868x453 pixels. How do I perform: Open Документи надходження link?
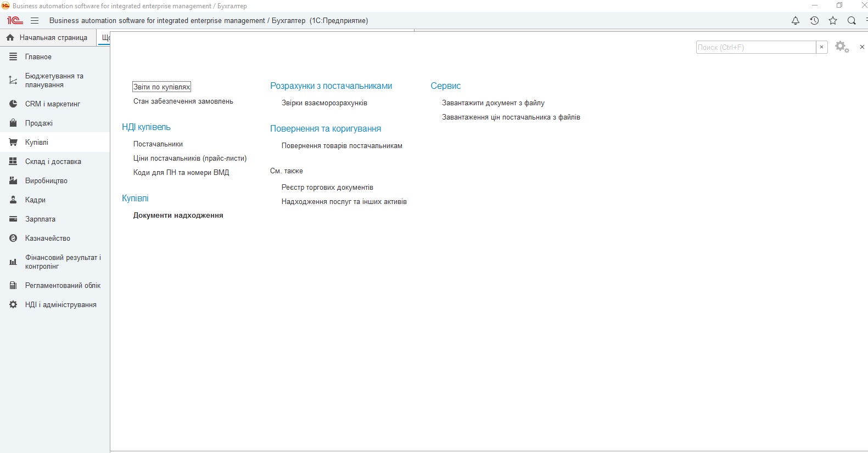point(178,216)
